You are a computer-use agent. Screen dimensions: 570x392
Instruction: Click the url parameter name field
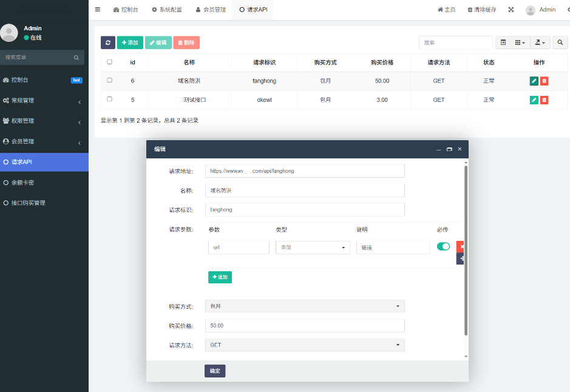239,248
